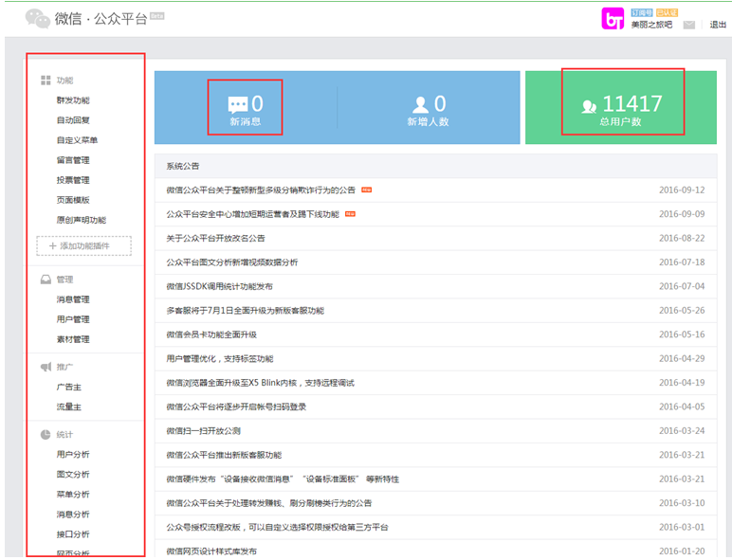
Task: Click the new badge on 安全中心 notice
Action: [350, 214]
